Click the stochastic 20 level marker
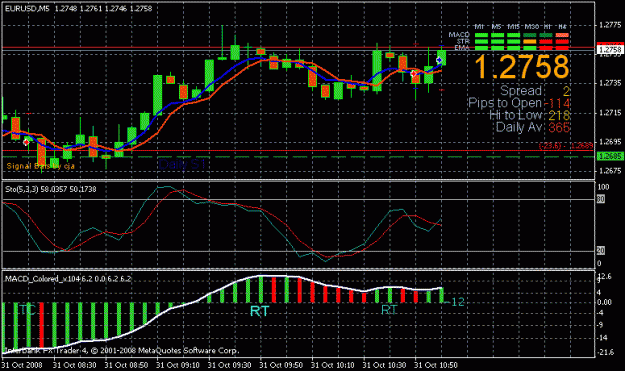625x371 pixels. click(x=601, y=251)
